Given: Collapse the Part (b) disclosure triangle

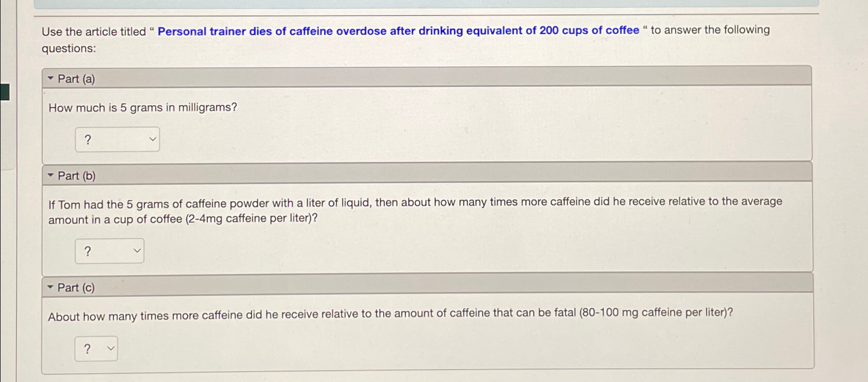Looking at the screenshot, I should pos(50,175).
